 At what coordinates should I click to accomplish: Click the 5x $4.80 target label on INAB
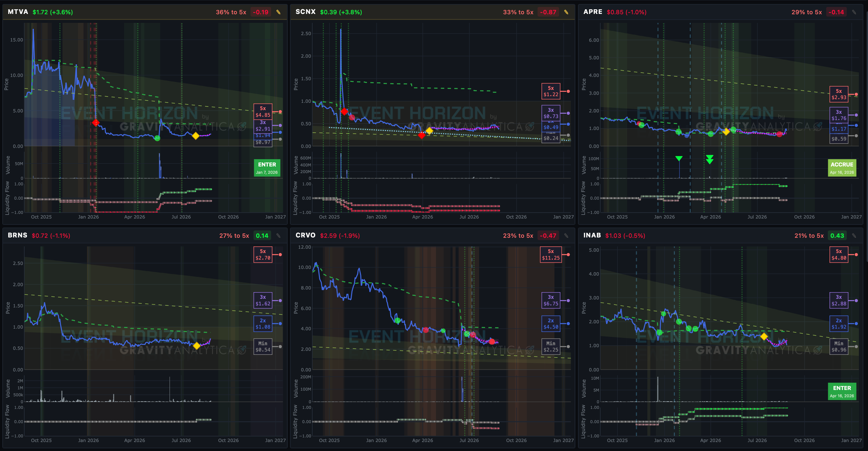pos(839,255)
